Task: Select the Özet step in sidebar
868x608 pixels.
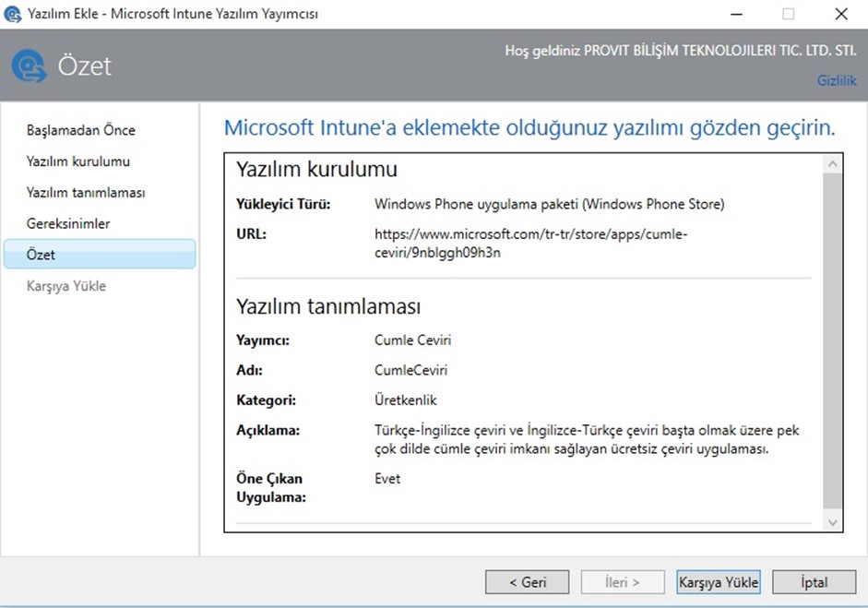Action: tap(100, 254)
